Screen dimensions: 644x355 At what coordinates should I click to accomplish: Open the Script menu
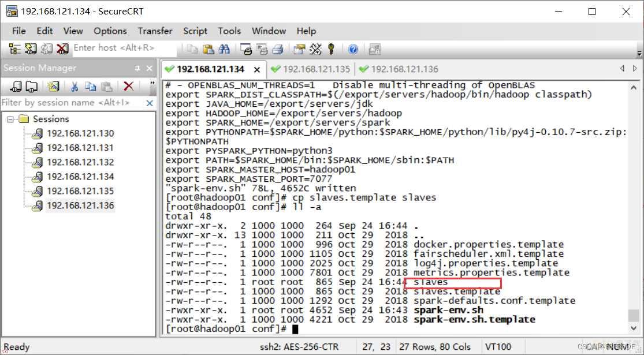click(195, 31)
